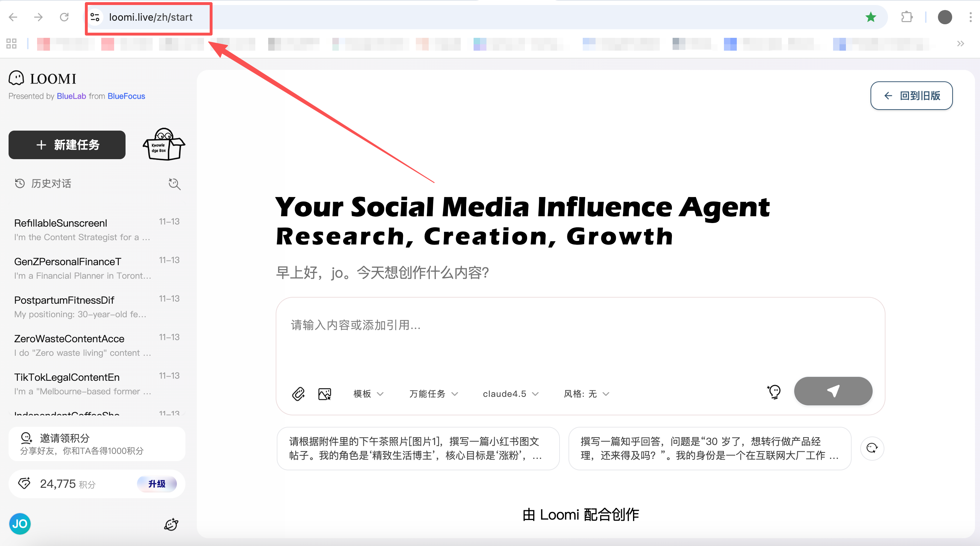
Task: Click the lightbulb inspiration icon
Action: (774, 391)
